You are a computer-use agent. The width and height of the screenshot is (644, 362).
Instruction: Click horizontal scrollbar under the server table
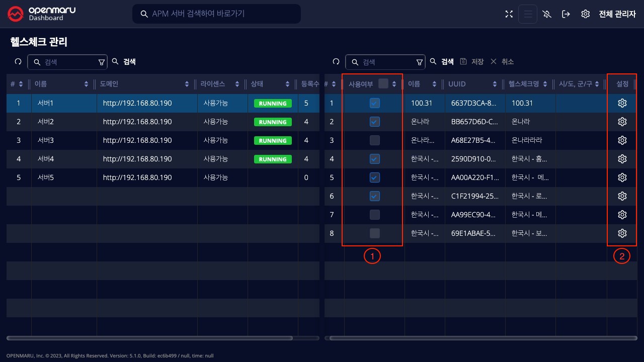150,338
